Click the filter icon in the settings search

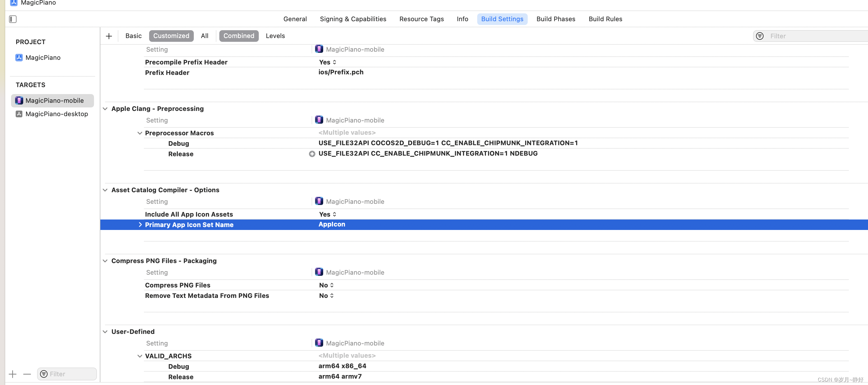[759, 36]
